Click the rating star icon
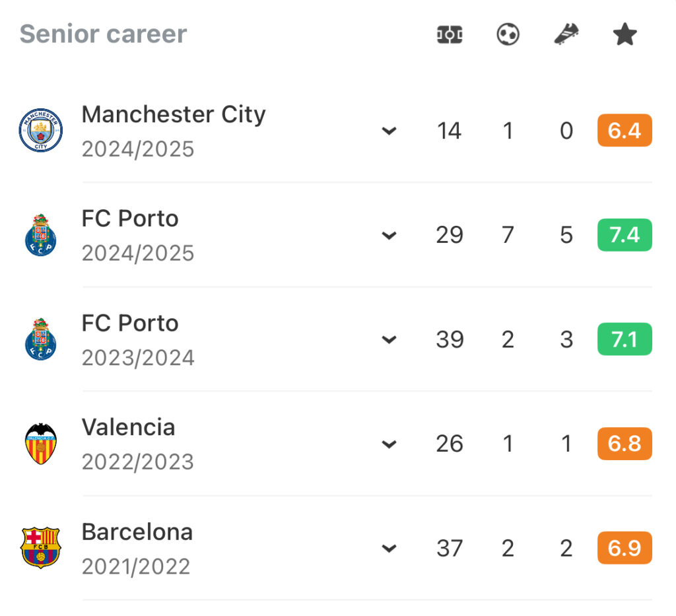676x616 pixels. (x=625, y=34)
